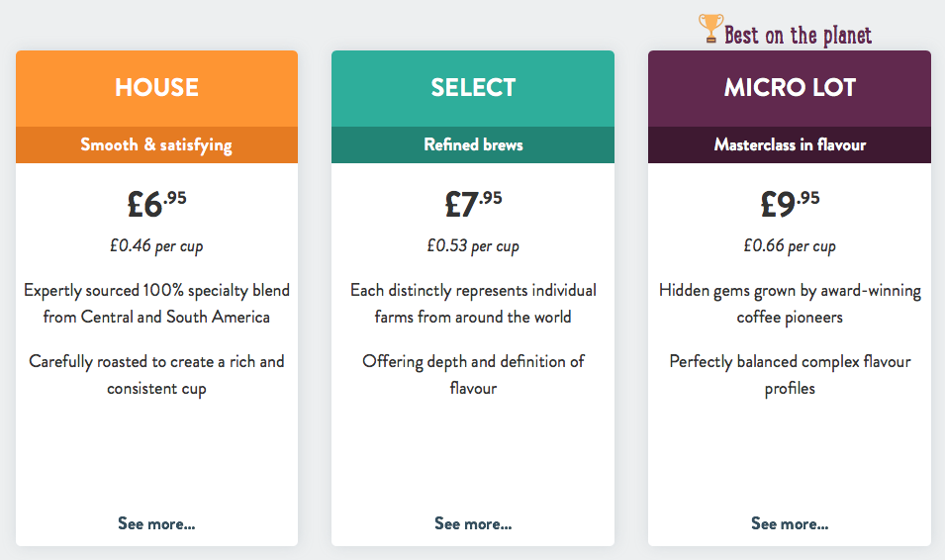This screenshot has width=945, height=560.
Task: Click the £7.95 Select price
Action: 473,204
